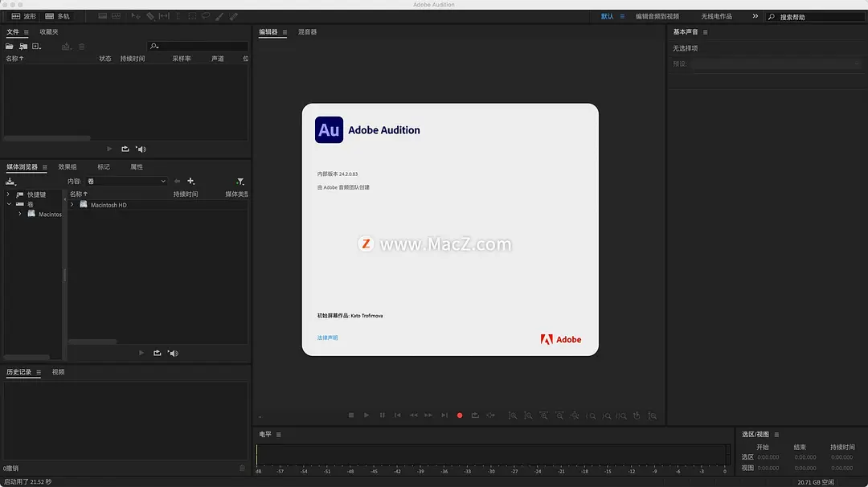Open the 文件 (Files) panel tab

pyautogui.click(x=13, y=31)
